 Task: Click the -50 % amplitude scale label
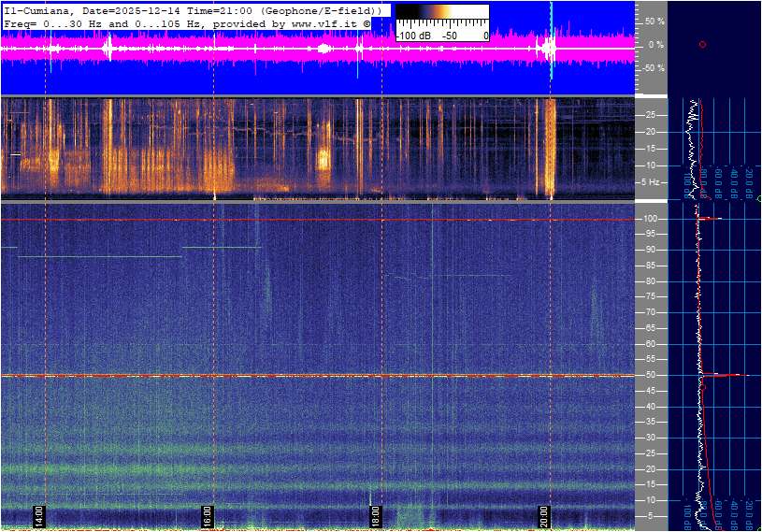tap(654, 68)
